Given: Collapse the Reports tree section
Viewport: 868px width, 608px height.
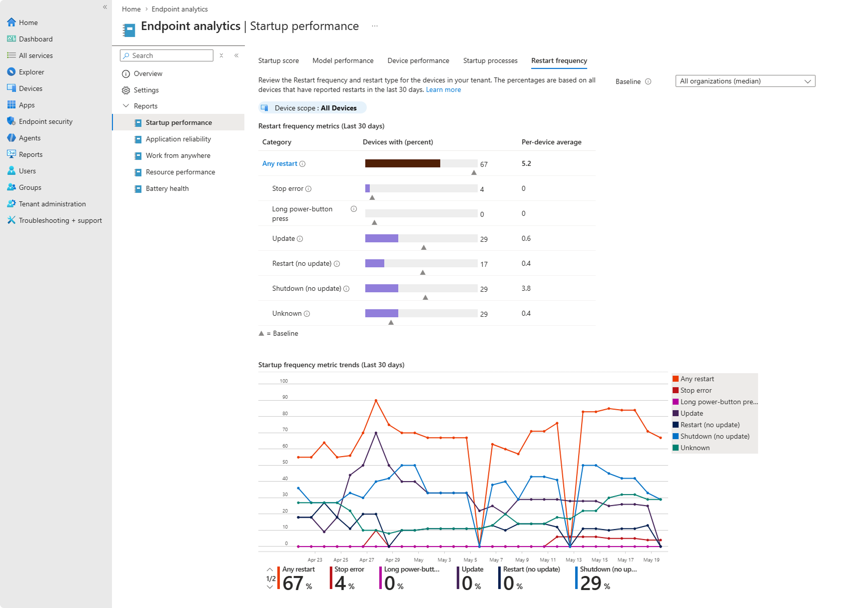Looking at the screenshot, I should [126, 106].
